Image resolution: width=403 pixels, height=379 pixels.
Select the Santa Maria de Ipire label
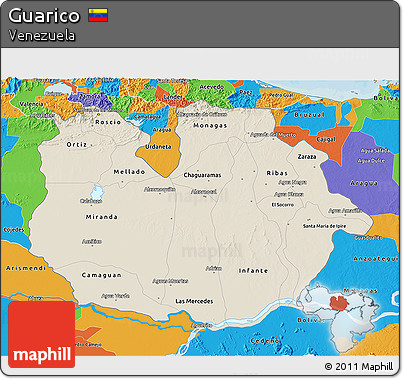(x=324, y=226)
